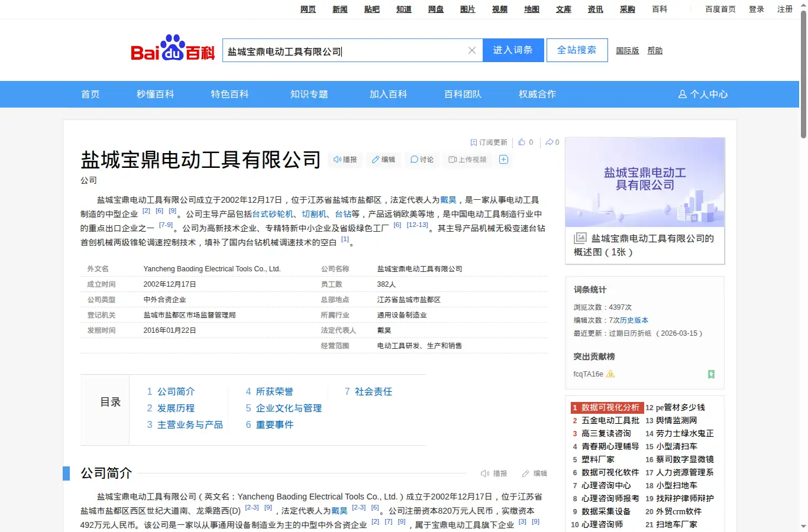Screen dimensions: 808x532
Task: Open the 特色百科 navigation tab
Action: coord(230,94)
